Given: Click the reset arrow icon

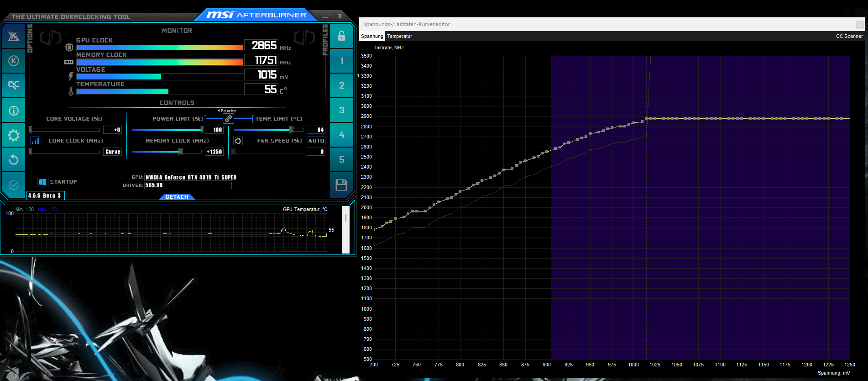Looking at the screenshot, I should (13, 159).
